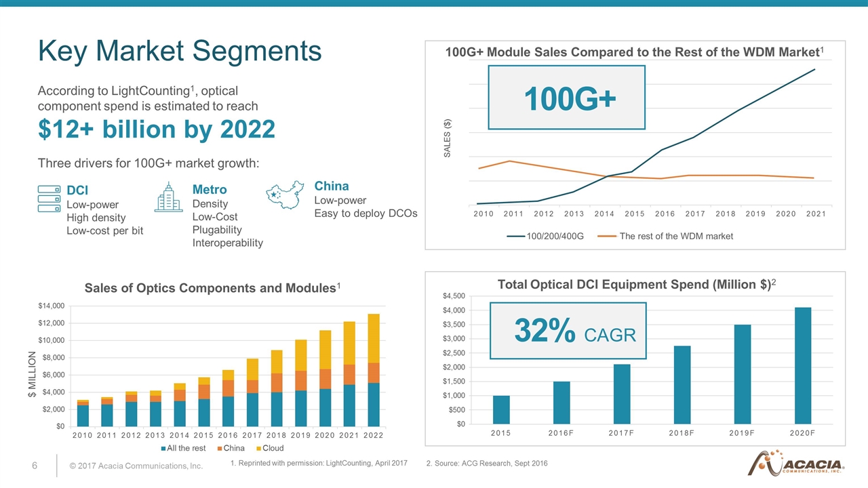The width and height of the screenshot is (868, 488).
Task: Click 'Three drivers for 100G+ market growth' line
Action: point(149,164)
